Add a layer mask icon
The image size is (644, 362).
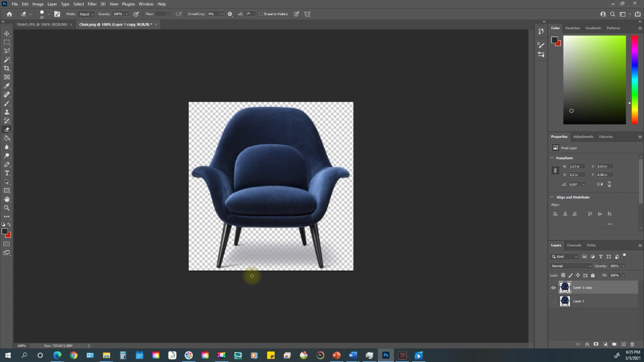(x=596, y=344)
